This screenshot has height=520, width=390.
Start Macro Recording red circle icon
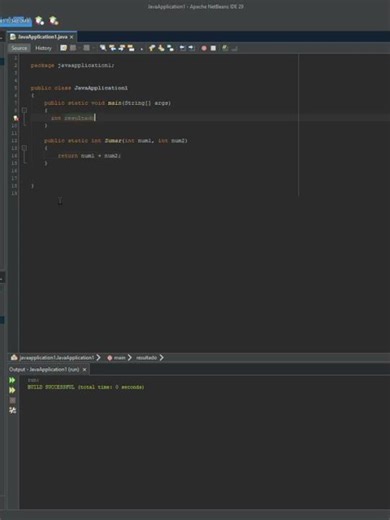pos(204,48)
